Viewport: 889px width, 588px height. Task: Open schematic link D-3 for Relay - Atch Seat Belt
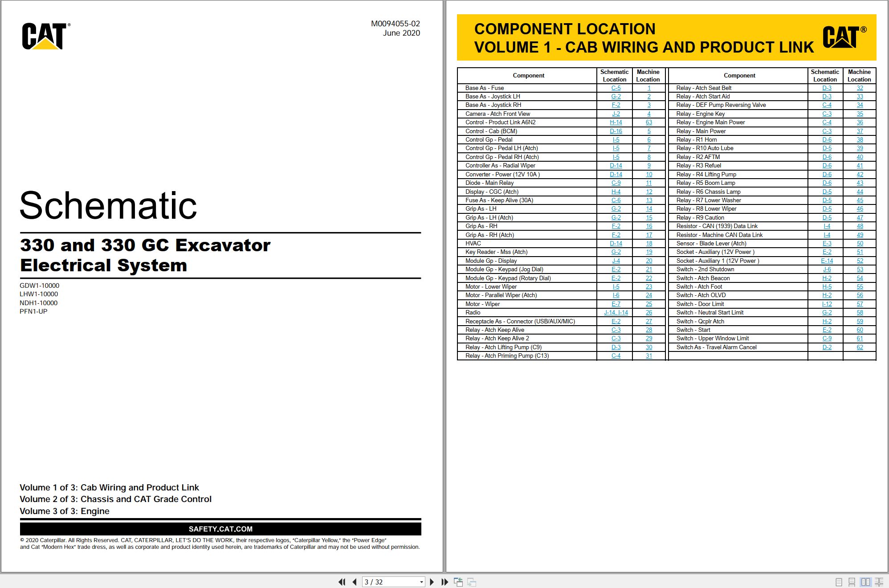click(x=827, y=88)
